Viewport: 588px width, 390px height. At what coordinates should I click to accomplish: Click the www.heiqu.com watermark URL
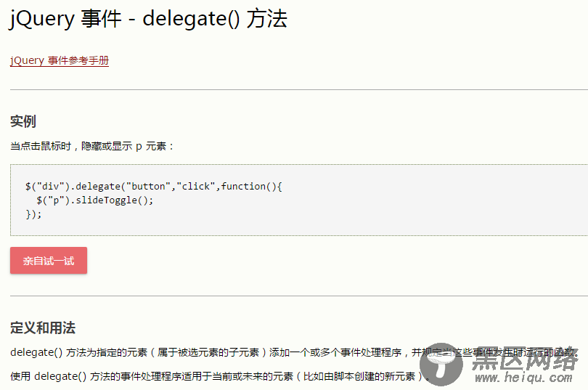pyautogui.click(x=525, y=378)
